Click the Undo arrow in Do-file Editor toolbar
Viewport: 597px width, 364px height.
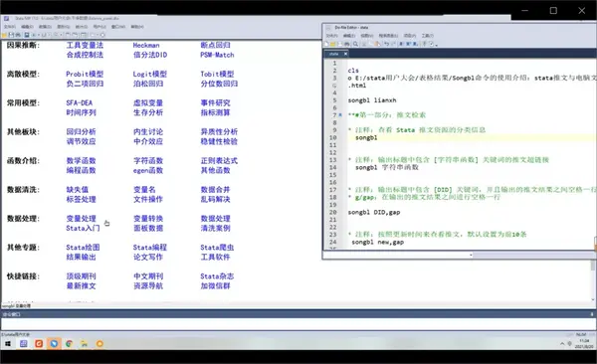click(387, 44)
